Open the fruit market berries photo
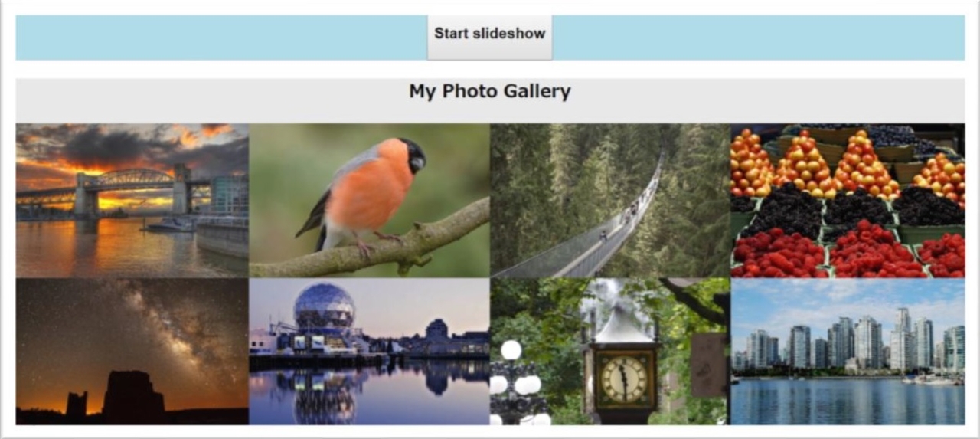The width and height of the screenshot is (980, 439). coord(848,200)
